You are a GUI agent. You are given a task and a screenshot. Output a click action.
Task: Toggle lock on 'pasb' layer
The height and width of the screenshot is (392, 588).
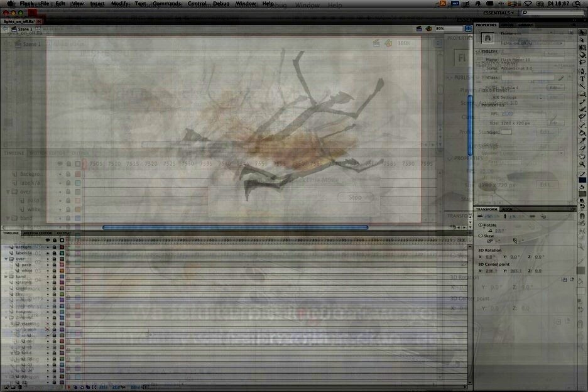point(55,265)
